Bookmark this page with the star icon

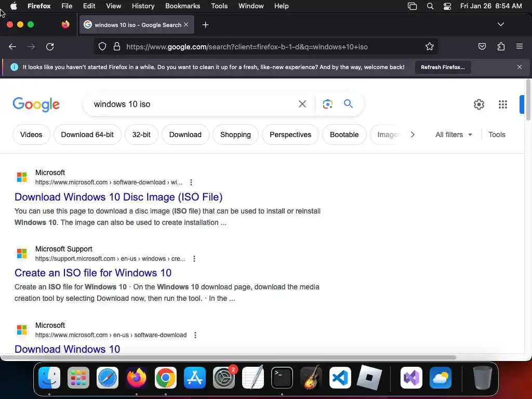click(x=430, y=46)
